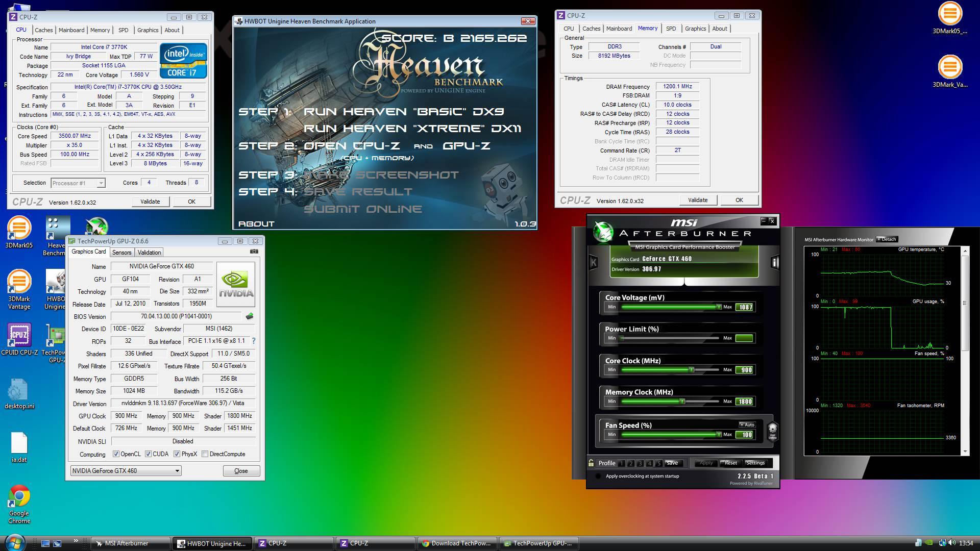
Task: Open the 3DMark_Va... icon on the right side of the desktop
Action: pyautogui.click(x=950, y=71)
